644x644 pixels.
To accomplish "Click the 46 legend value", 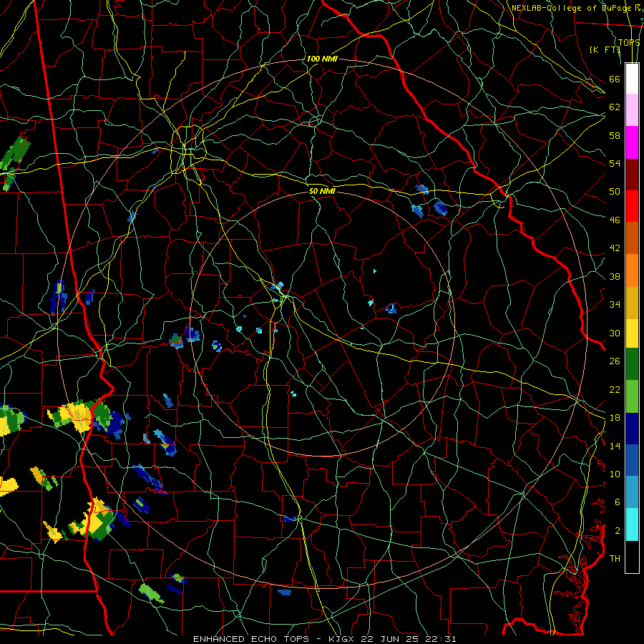I will [x=615, y=220].
